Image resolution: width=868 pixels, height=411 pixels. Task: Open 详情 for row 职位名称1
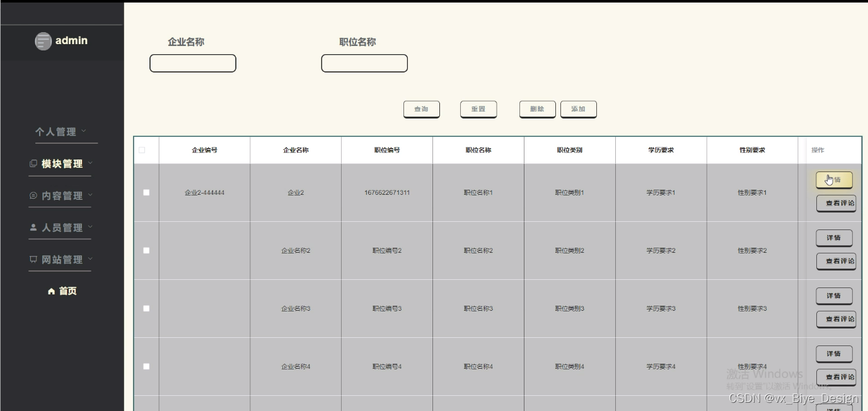[x=834, y=180]
